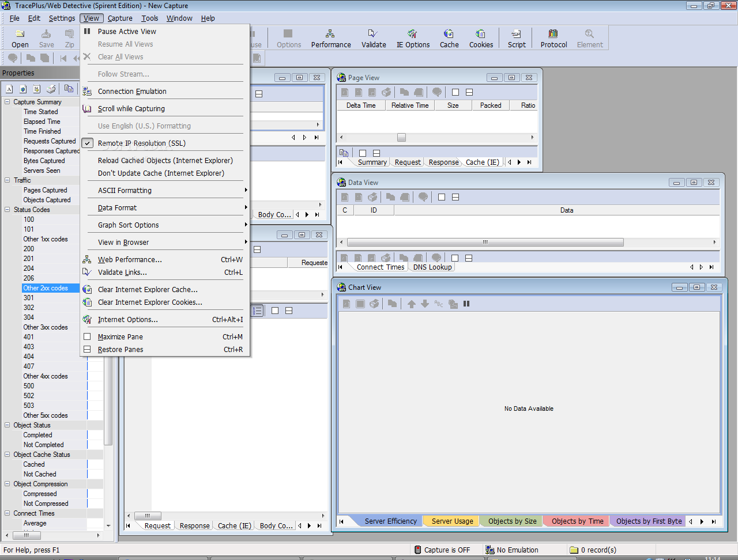Select Restore Panes menu item
This screenshot has width=738, height=560.
(x=165, y=349)
